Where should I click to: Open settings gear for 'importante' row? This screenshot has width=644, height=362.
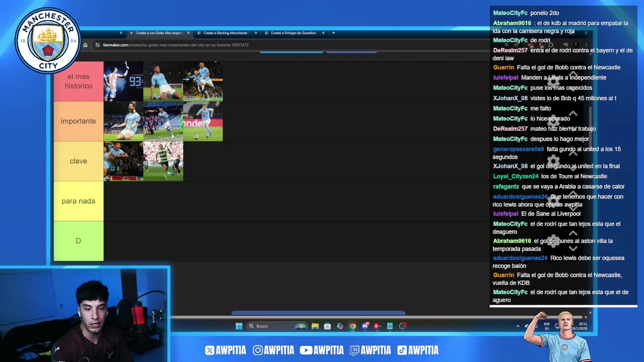pos(553,121)
